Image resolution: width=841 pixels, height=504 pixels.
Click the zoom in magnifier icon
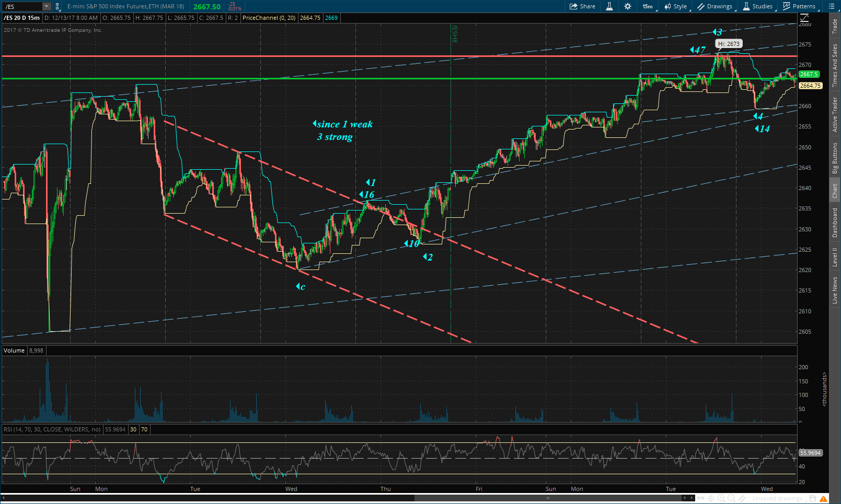(721, 498)
